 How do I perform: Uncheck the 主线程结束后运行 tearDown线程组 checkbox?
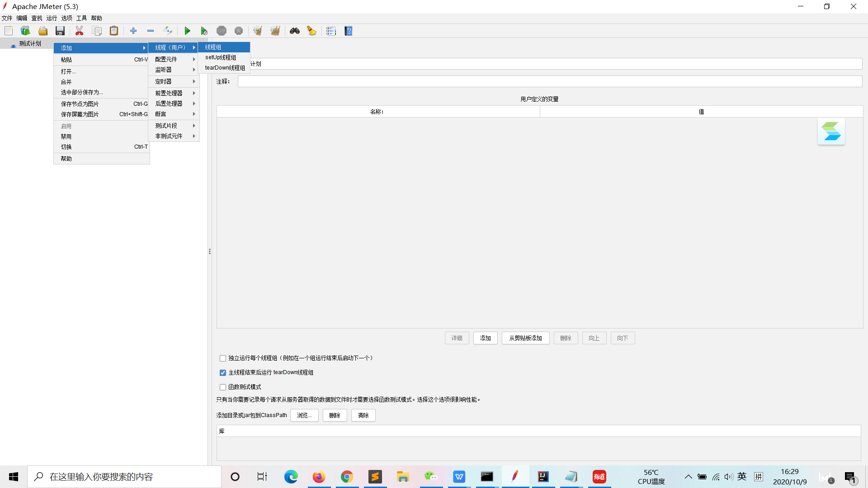(223, 373)
